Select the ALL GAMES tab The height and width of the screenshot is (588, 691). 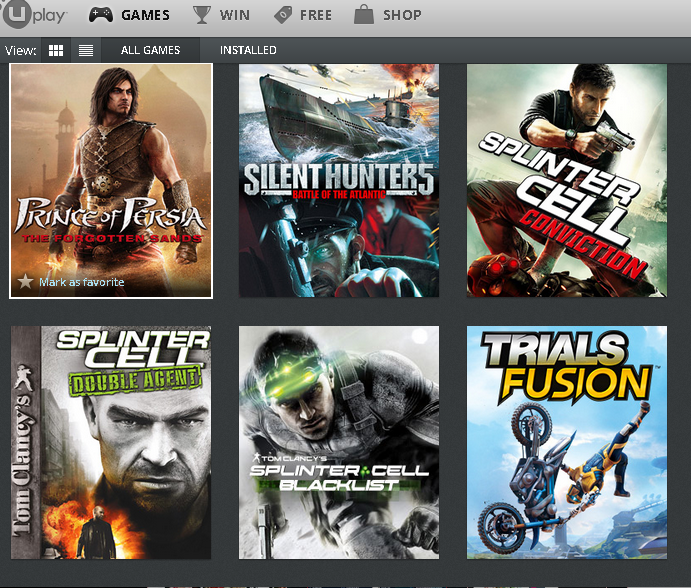[150, 50]
